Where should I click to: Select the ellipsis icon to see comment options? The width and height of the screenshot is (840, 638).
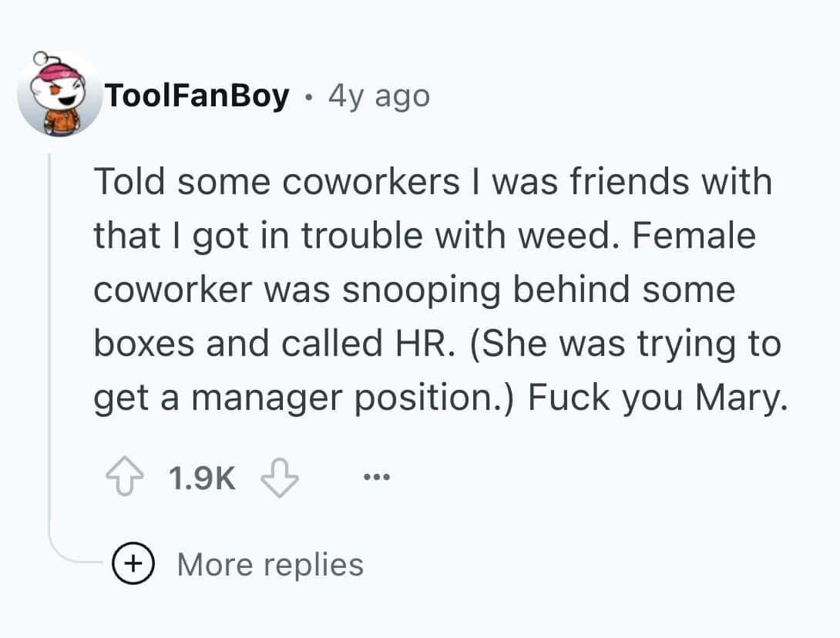[377, 476]
